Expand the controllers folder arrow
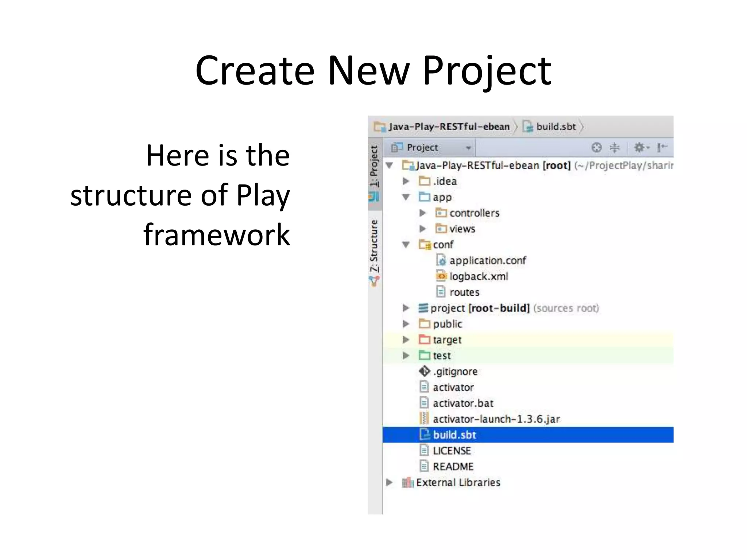The width and height of the screenshot is (747, 560). pyautogui.click(x=422, y=213)
